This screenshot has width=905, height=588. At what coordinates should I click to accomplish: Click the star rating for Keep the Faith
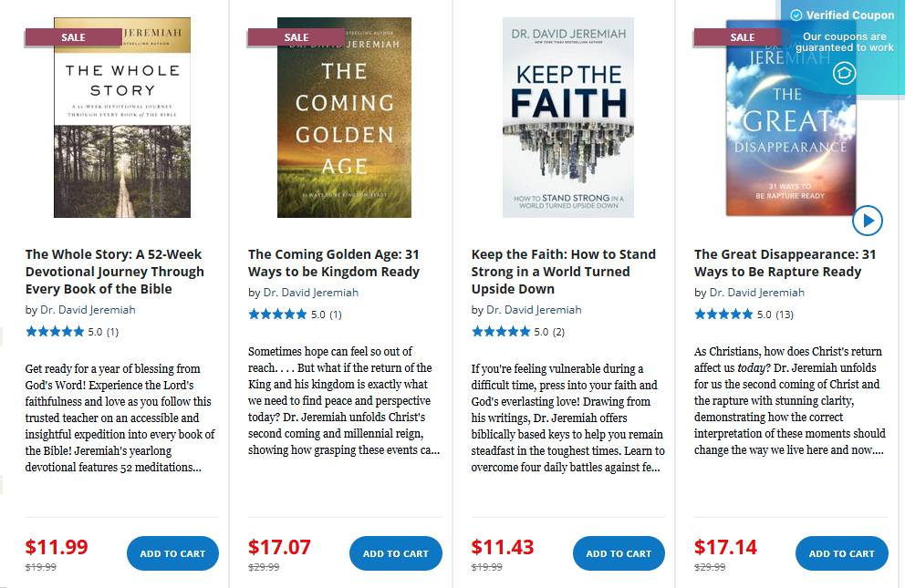coord(502,332)
